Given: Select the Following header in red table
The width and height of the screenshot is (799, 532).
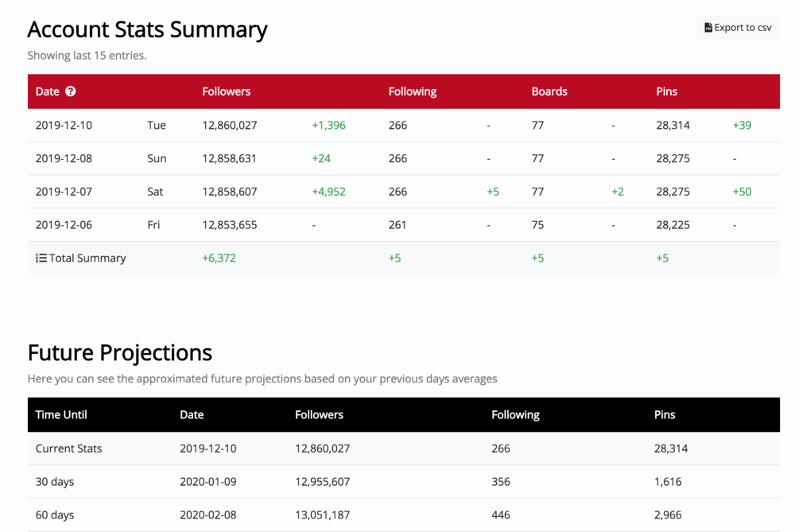Looking at the screenshot, I should [412, 91].
